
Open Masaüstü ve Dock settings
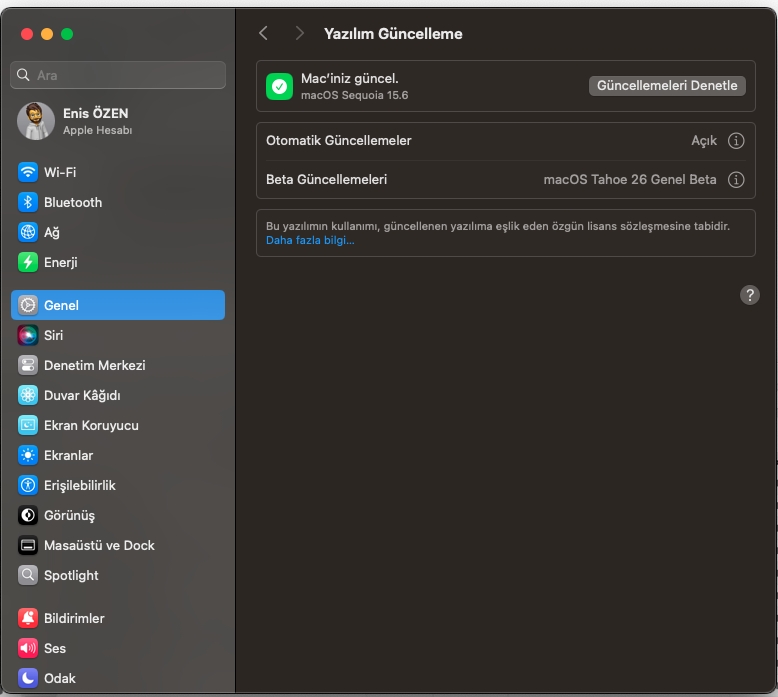99,545
